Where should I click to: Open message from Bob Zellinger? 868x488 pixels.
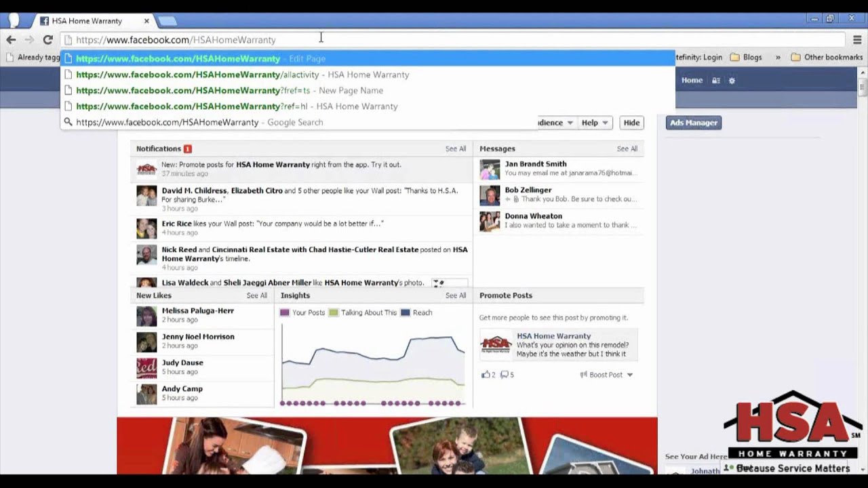point(559,195)
